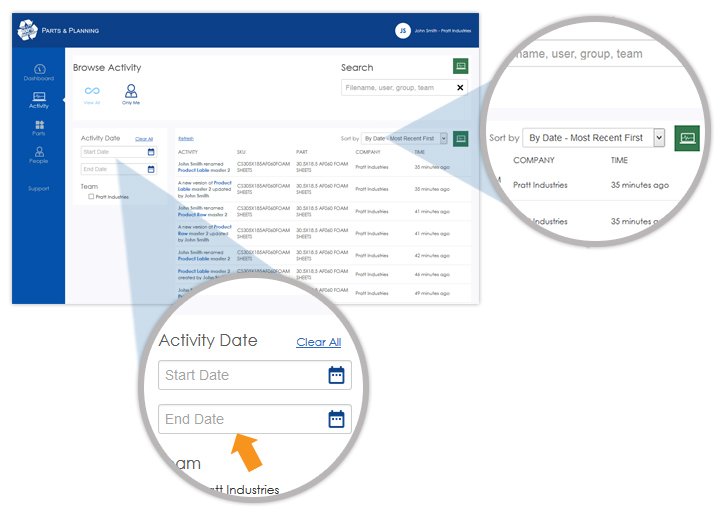Tick the Pratt Industries team checkbox
The image size is (721, 510).
pyautogui.click(x=91, y=197)
